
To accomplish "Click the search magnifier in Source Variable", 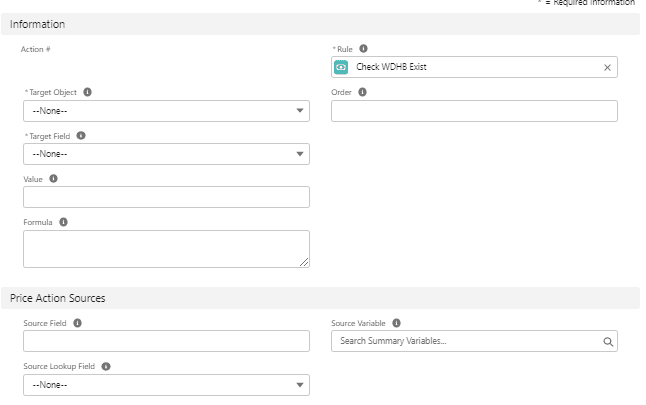I will [606, 342].
